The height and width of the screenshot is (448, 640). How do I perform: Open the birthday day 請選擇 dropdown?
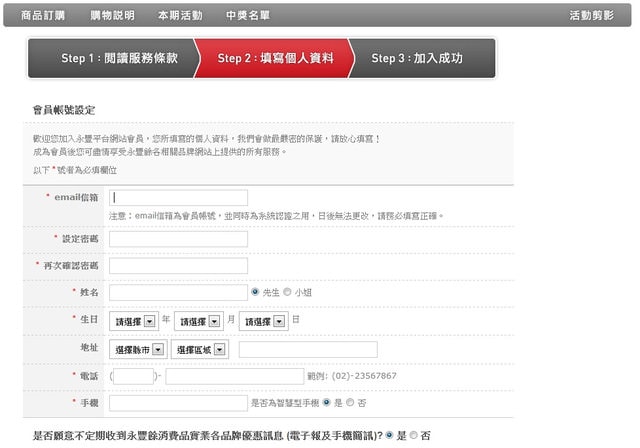click(x=264, y=321)
